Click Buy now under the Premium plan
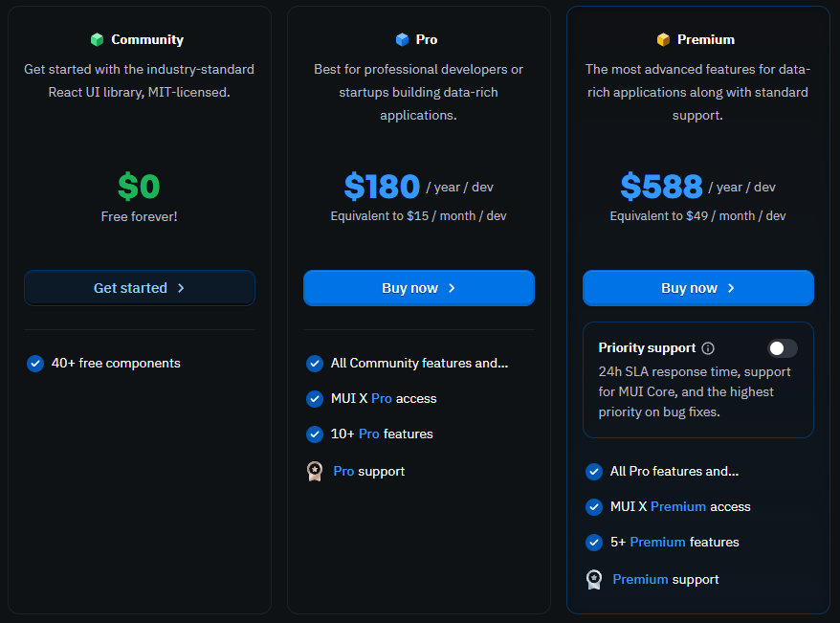The width and height of the screenshot is (840, 623). pos(698,288)
